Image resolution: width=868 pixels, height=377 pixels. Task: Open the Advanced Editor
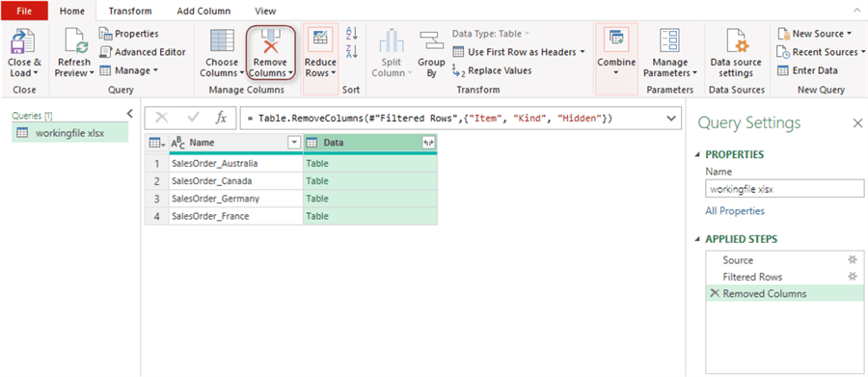click(143, 52)
